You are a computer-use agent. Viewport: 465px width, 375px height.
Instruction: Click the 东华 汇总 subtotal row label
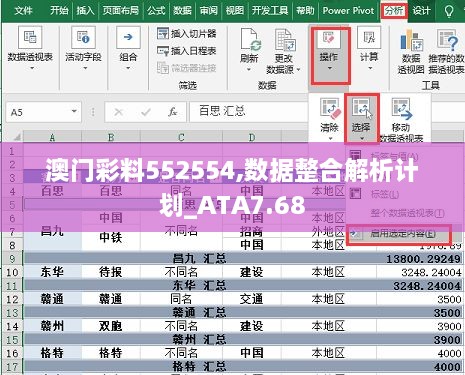click(199, 285)
